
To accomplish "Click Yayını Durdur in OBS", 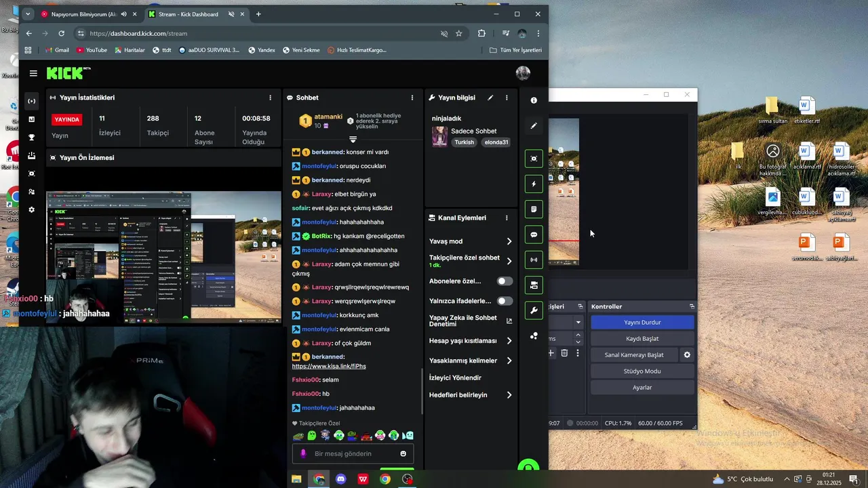I will [642, 322].
